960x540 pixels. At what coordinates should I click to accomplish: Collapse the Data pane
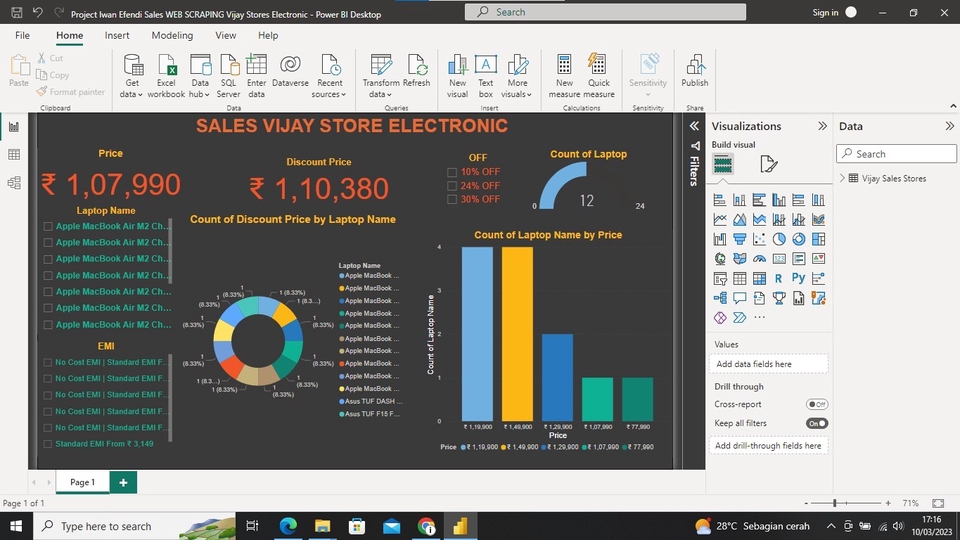coord(949,126)
